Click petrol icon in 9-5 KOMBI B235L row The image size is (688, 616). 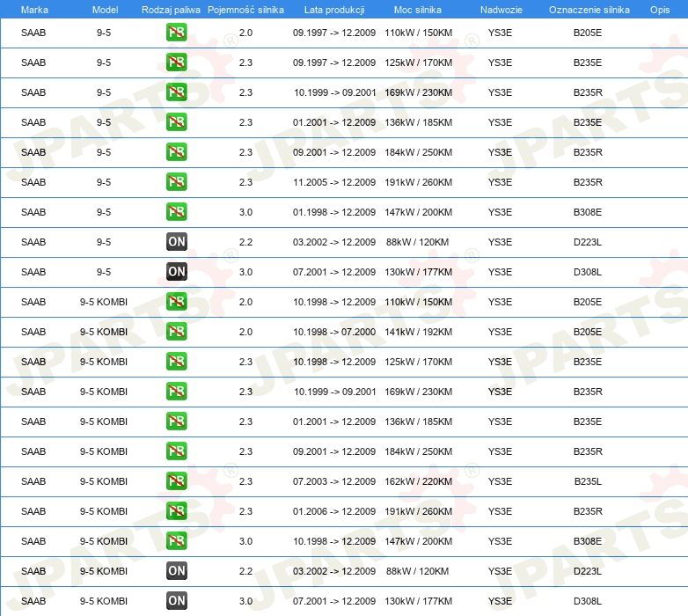coord(176,480)
